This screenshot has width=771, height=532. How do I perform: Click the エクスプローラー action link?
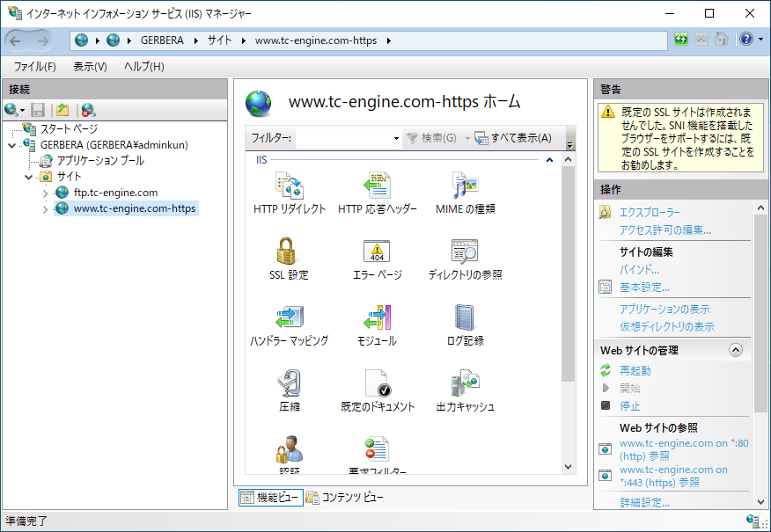[x=650, y=212]
